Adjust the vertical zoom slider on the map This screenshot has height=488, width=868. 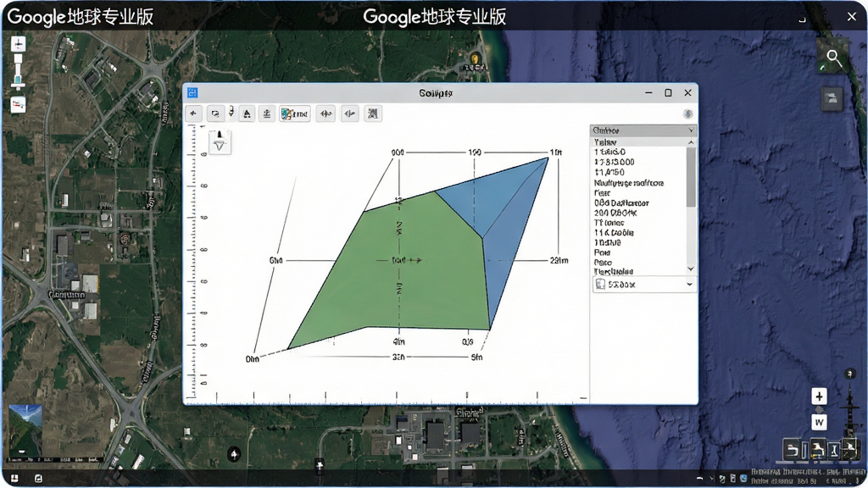[19, 72]
